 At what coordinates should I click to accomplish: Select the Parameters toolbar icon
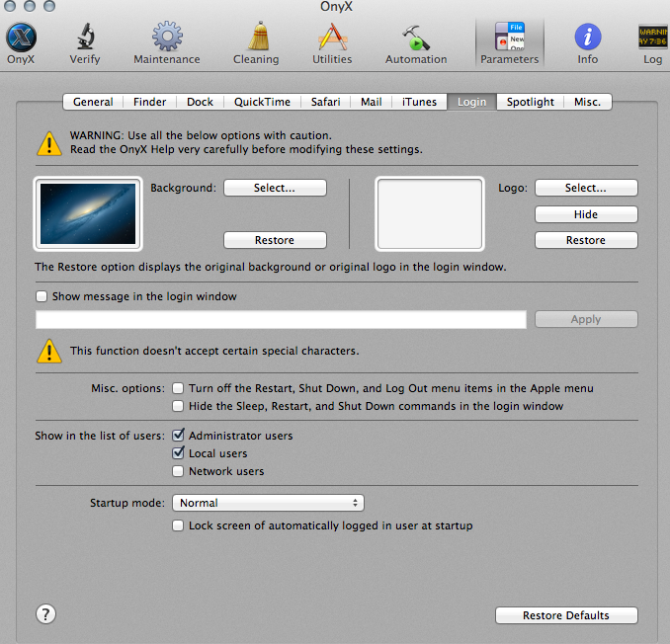coord(509,42)
